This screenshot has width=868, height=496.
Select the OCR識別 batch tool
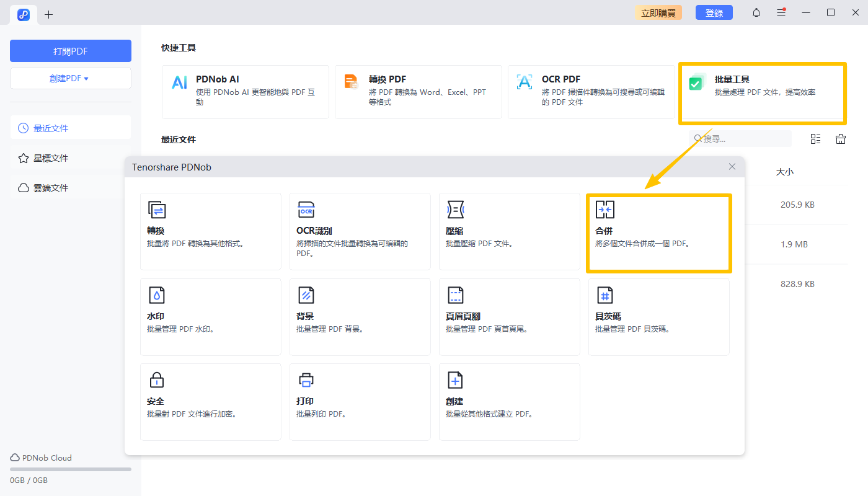pos(360,231)
